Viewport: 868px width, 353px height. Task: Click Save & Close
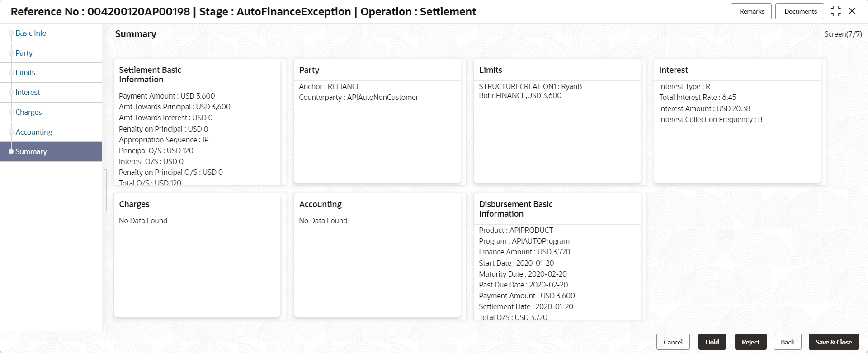(x=833, y=342)
